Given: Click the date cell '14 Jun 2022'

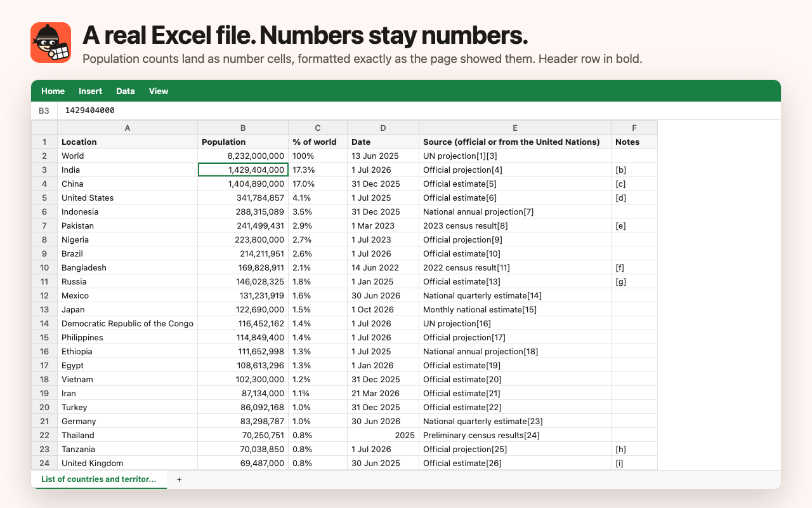Looking at the screenshot, I should tap(383, 267).
